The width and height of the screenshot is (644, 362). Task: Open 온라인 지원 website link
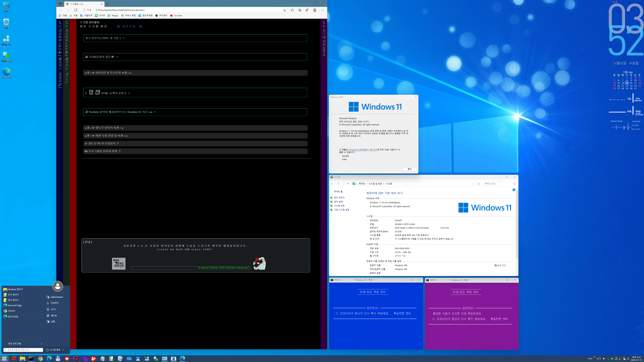pos(400,256)
